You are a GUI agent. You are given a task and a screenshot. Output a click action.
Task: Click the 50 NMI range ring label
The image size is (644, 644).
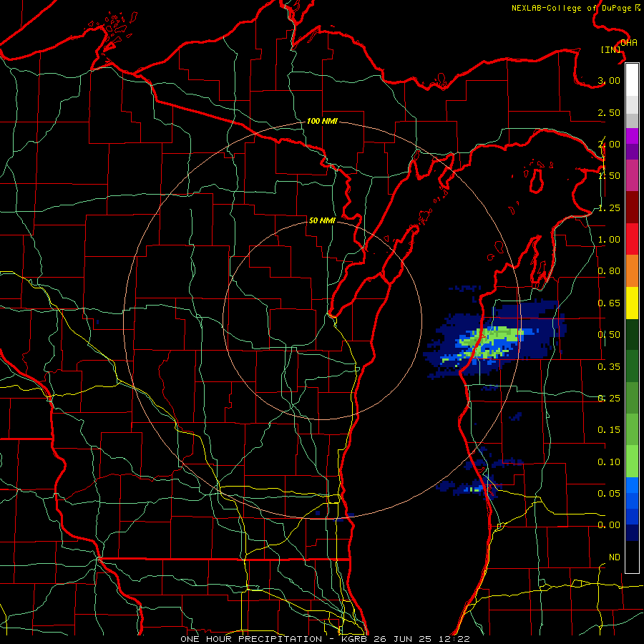322,221
